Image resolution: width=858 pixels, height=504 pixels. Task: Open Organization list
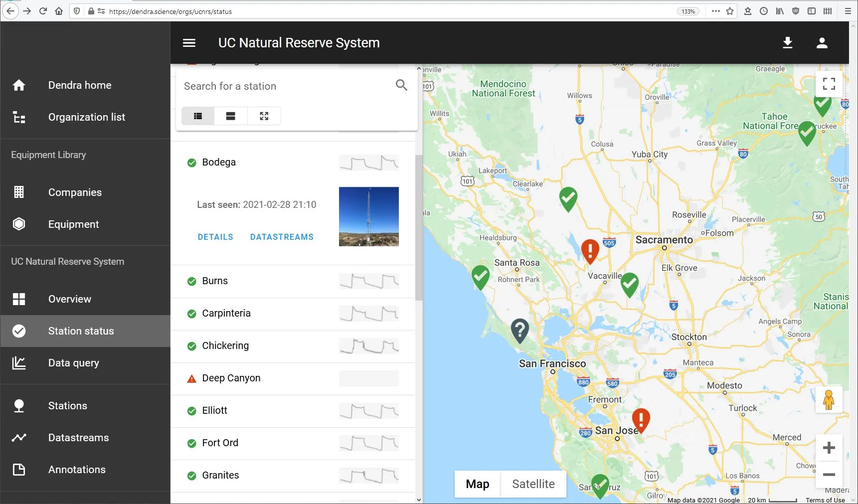tap(85, 117)
